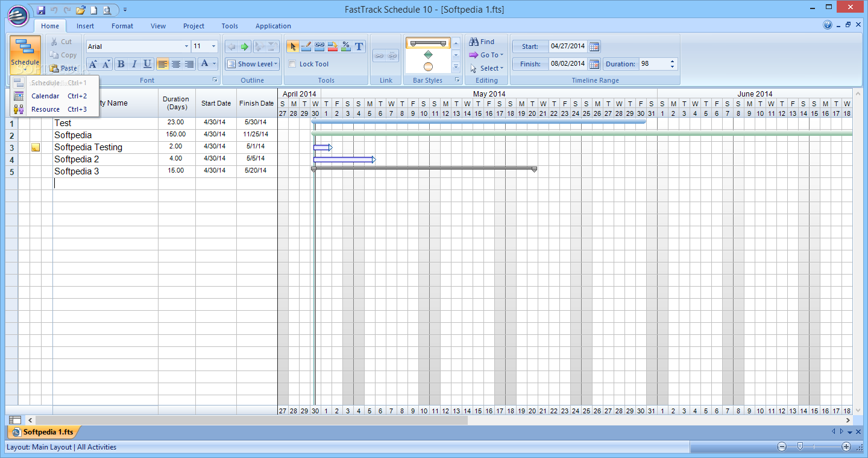Save the file with the floppy disk icon
This screenshot has height=458, width=868.
pyautogui.click(x=41, y=10)
